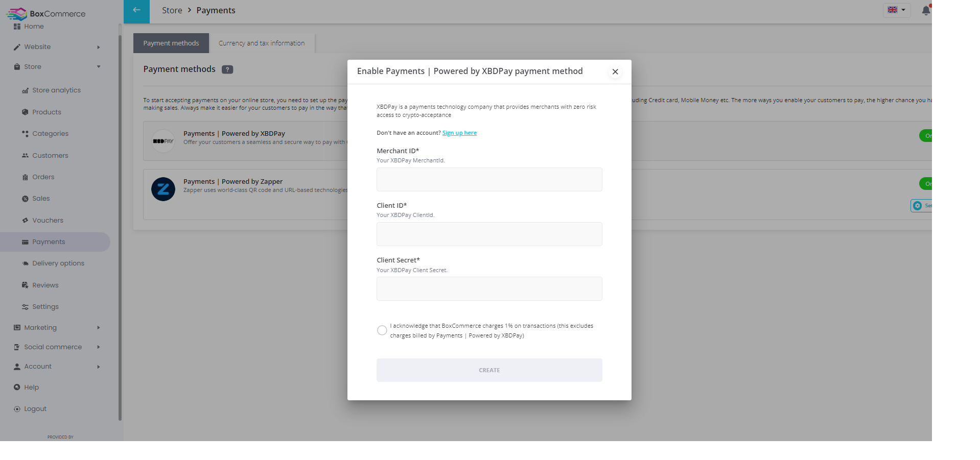Click the XBDPay logo thumbnail

[x=163, y=141]
